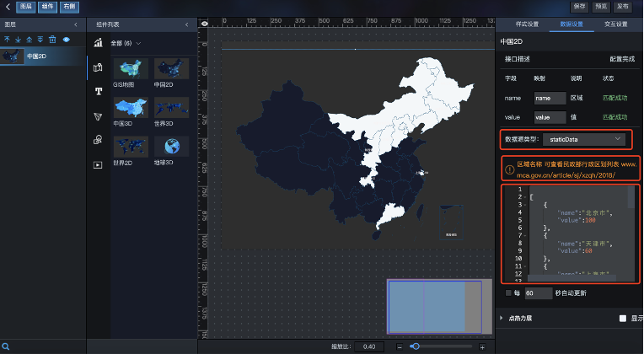
Task: Open the chart components category icon
Action: (x=98, y=43)
